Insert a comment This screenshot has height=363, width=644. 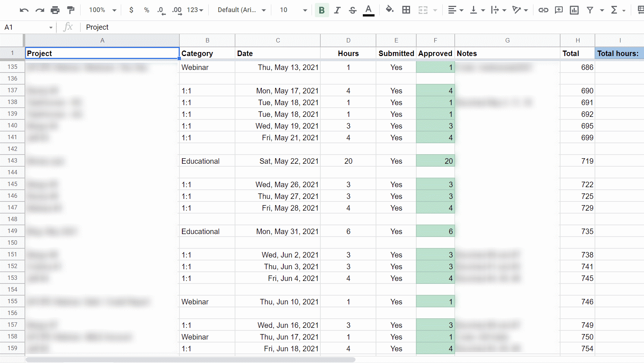[x=559, y=10]
